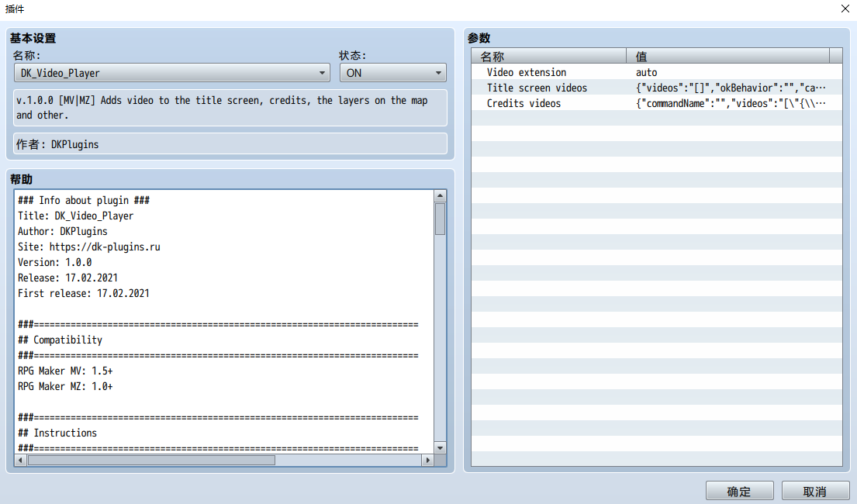Click the ## Instructions heading in help
Screen dimensions: 857x504
(57, 433)
